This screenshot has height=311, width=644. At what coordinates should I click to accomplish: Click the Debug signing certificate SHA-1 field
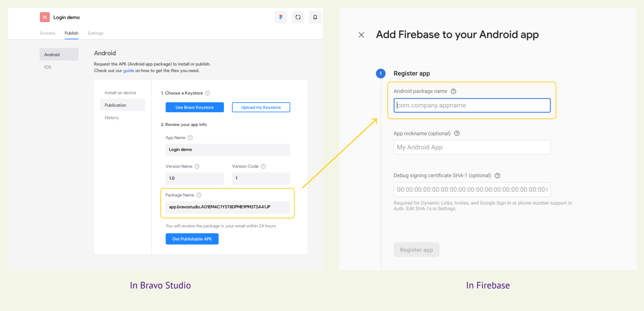click(x=472, y=190)
